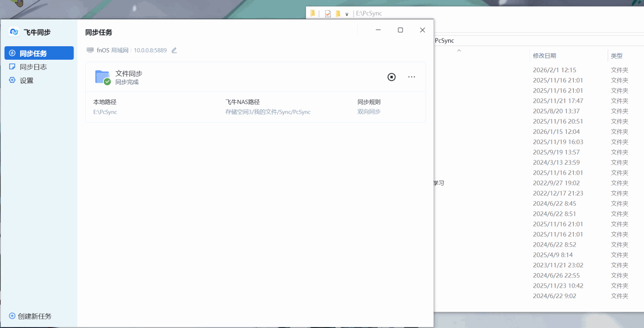Click the 飞牛同步 app logo icon
Viewport: 644px width, 328px height.
coord(15,32)
